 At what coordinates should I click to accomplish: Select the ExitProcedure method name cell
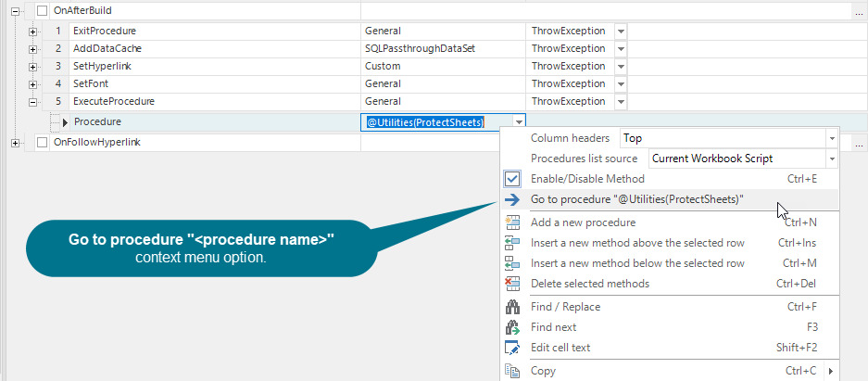point(215,31)
